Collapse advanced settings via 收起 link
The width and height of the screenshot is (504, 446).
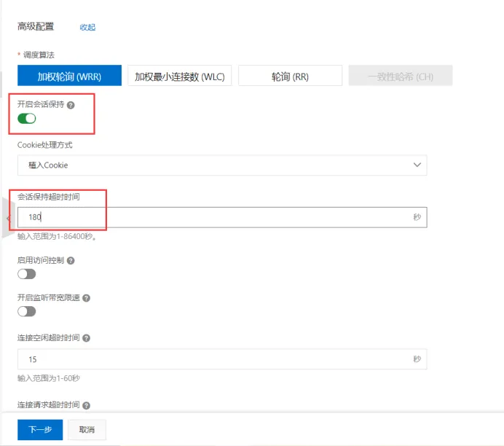click(x=87, y=28)
